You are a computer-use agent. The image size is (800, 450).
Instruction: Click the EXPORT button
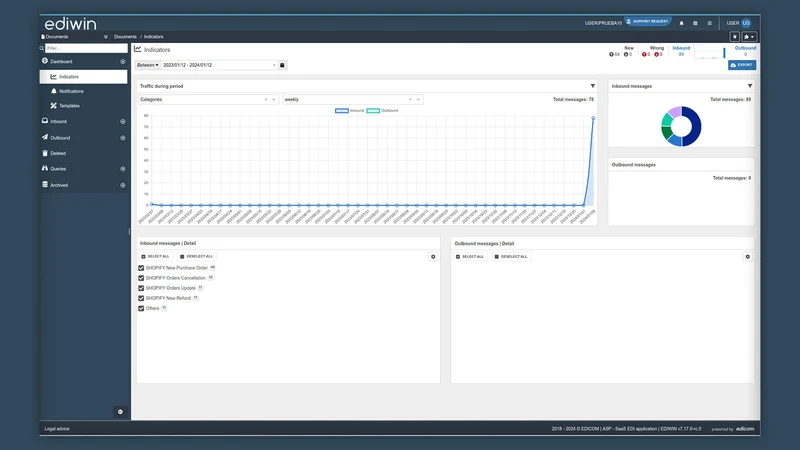[x=742, y=65]
